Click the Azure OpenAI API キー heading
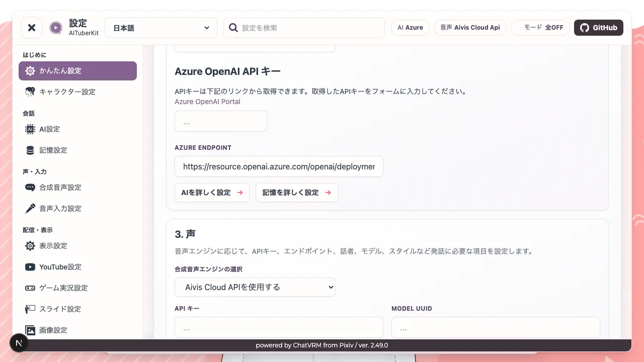Image resolution: width=644 pixels, height=362 pixels. click(227, 71)
